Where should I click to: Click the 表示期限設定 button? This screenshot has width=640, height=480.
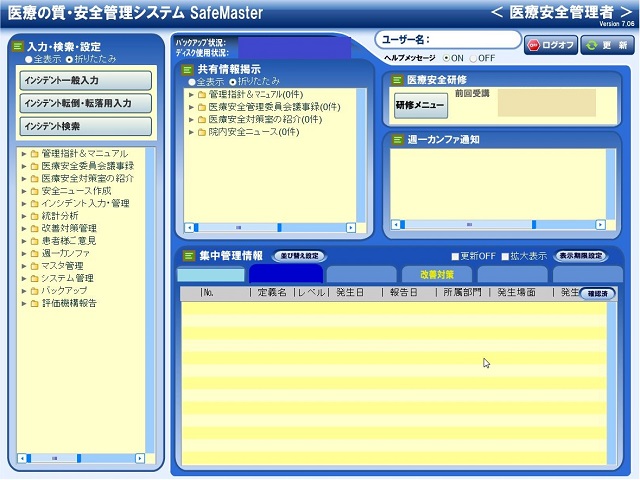[x=581, y=256]
